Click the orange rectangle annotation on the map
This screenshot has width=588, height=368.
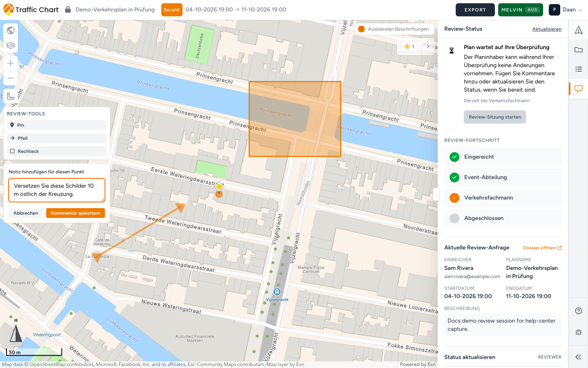295,119
